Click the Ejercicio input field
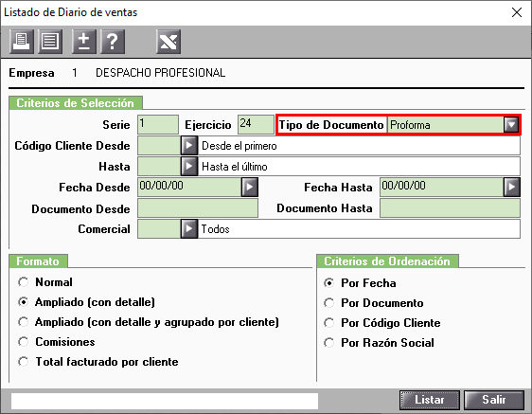The image size is (532, 414). tap(256, 124)
